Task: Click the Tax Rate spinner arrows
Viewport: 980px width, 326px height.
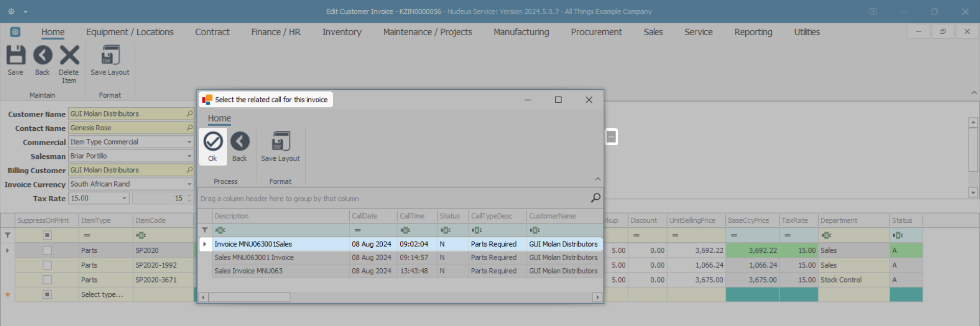Action: [x=189, y=198]
